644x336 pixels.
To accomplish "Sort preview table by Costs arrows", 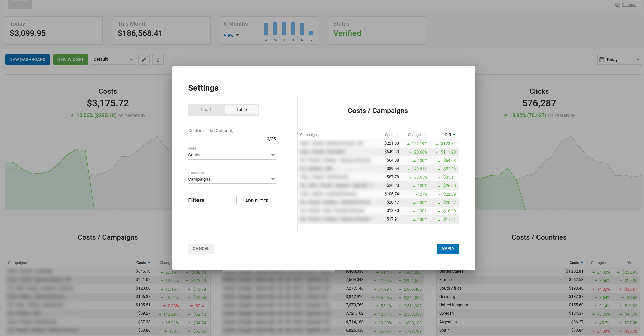I will [397, 135].
